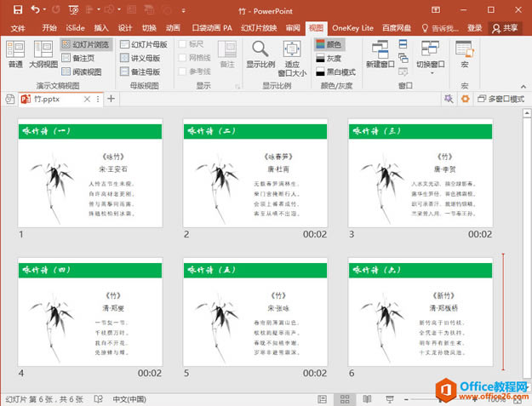Click the Zoom magnifier (显示比例) icon
Screen dimensions: 532x406
(260, 54)
